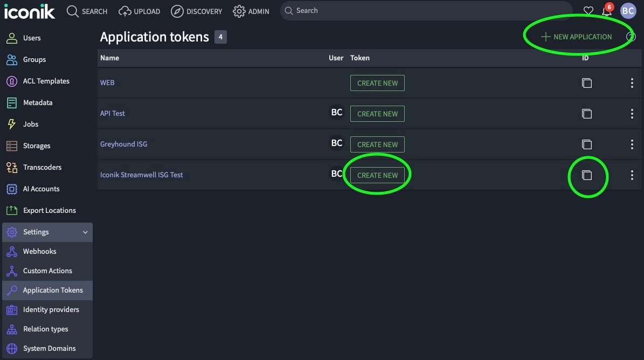Click New Application button

[577, 37]
